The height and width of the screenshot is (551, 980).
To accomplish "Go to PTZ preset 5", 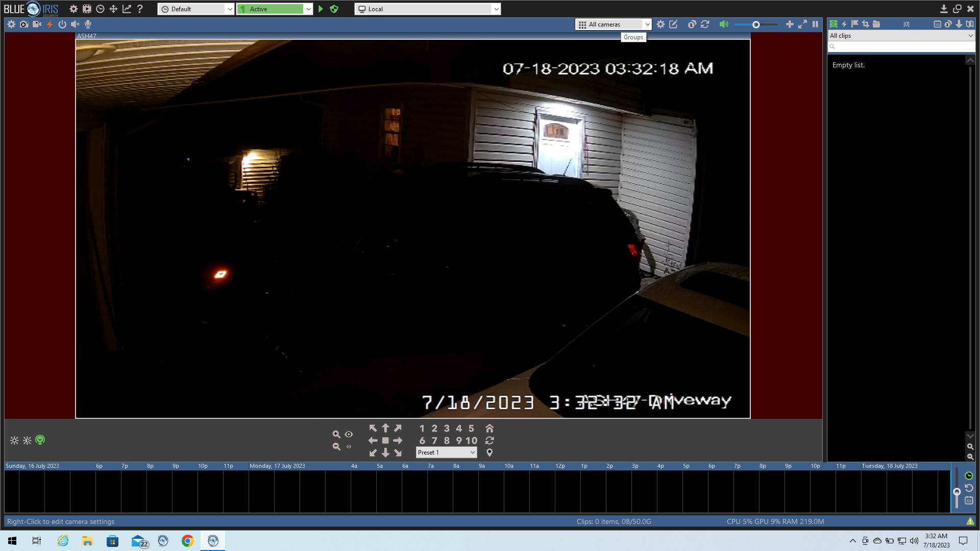I will (x=471, y=429).
